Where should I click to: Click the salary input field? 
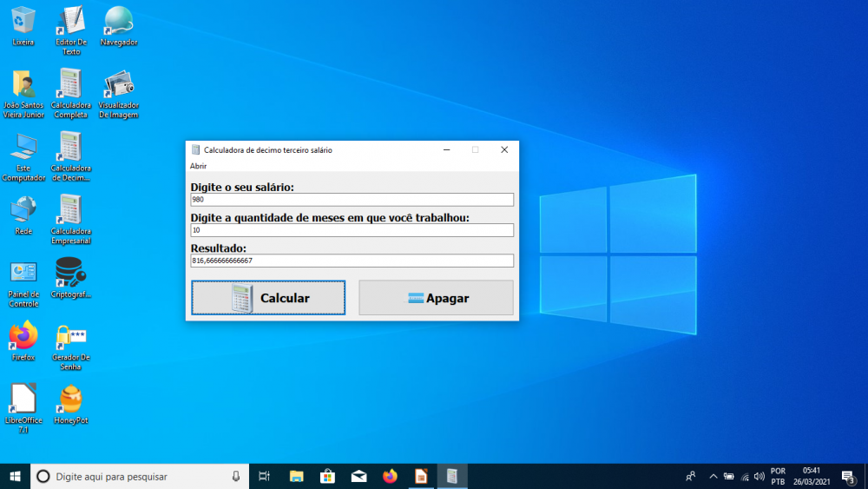[352, 200]
